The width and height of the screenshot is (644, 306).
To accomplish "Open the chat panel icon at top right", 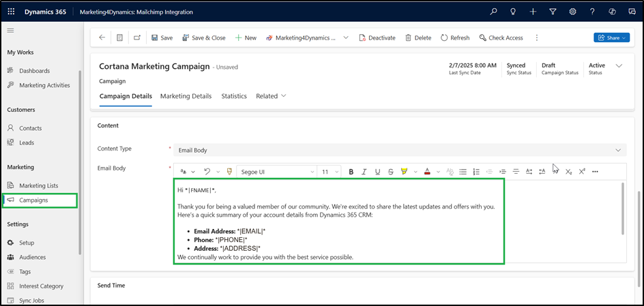I will (x=632, y=12).
